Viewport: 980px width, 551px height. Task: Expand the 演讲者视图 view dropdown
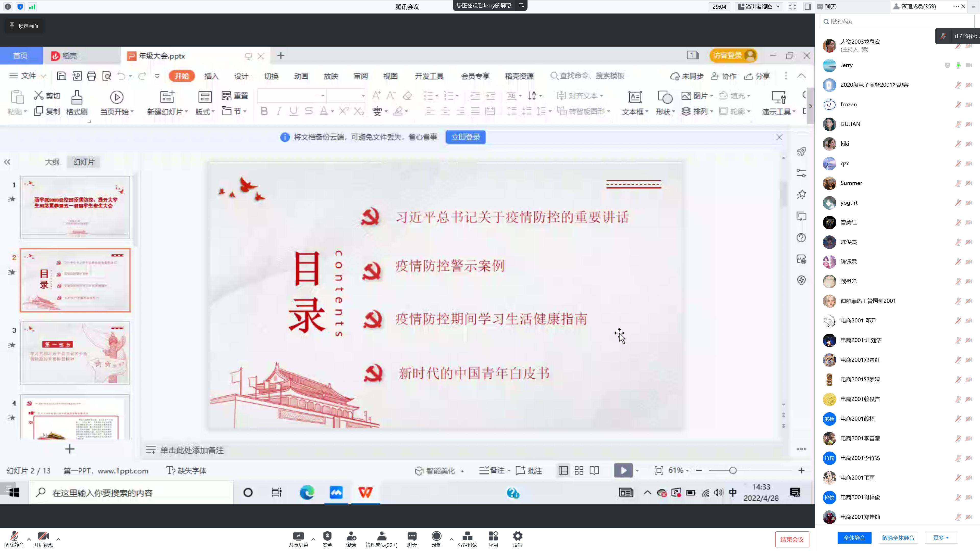(x=759, y=6)
